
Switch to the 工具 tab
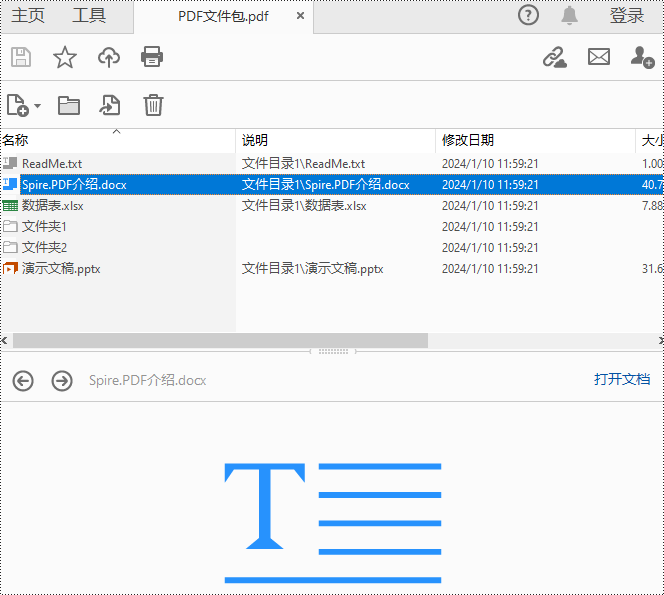tap(89, 16)
